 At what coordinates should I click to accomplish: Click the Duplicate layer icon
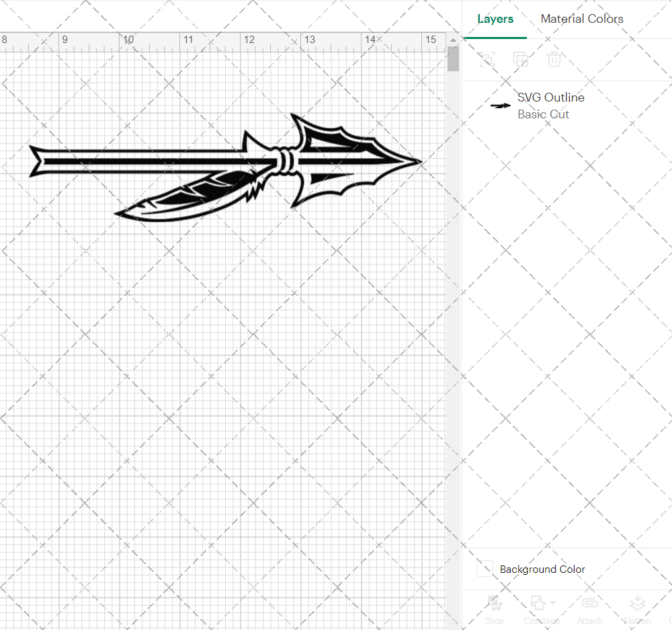(520, 59)
